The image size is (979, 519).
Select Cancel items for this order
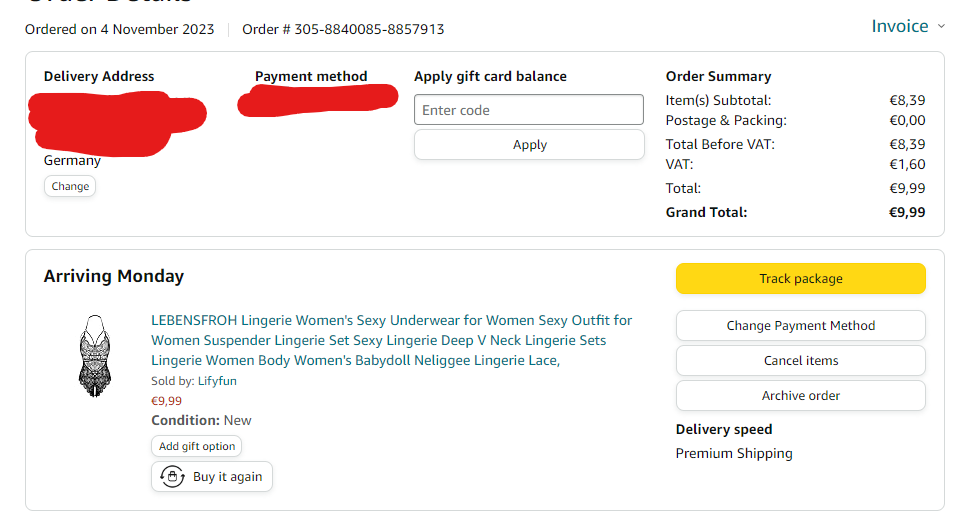tap(800, 361)
